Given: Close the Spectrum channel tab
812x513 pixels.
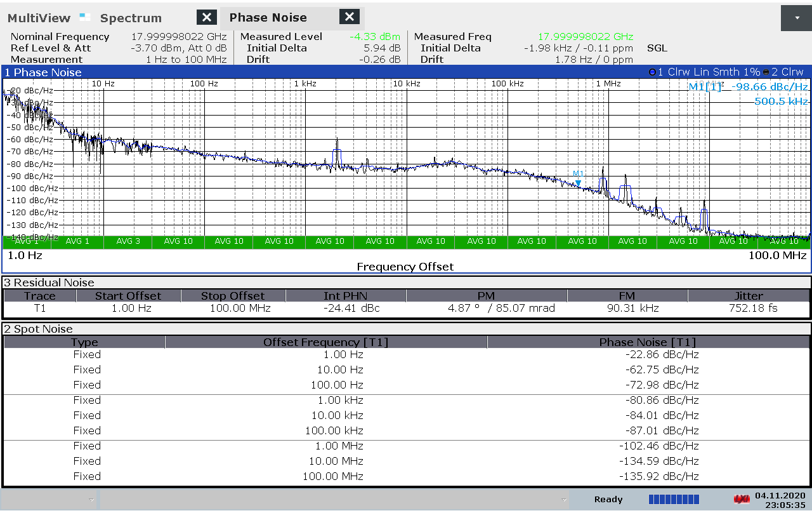Looking at the screenshot, I should [x=207, y=17].
